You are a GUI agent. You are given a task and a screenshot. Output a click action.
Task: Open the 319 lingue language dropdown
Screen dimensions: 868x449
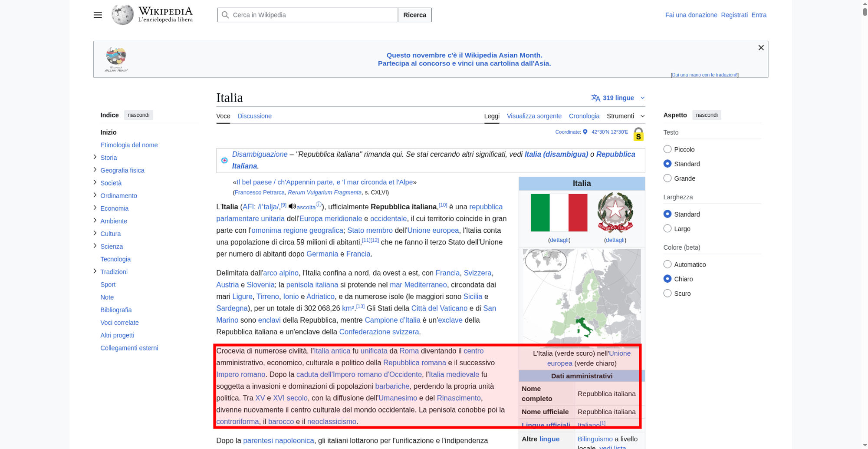(618, 98)
